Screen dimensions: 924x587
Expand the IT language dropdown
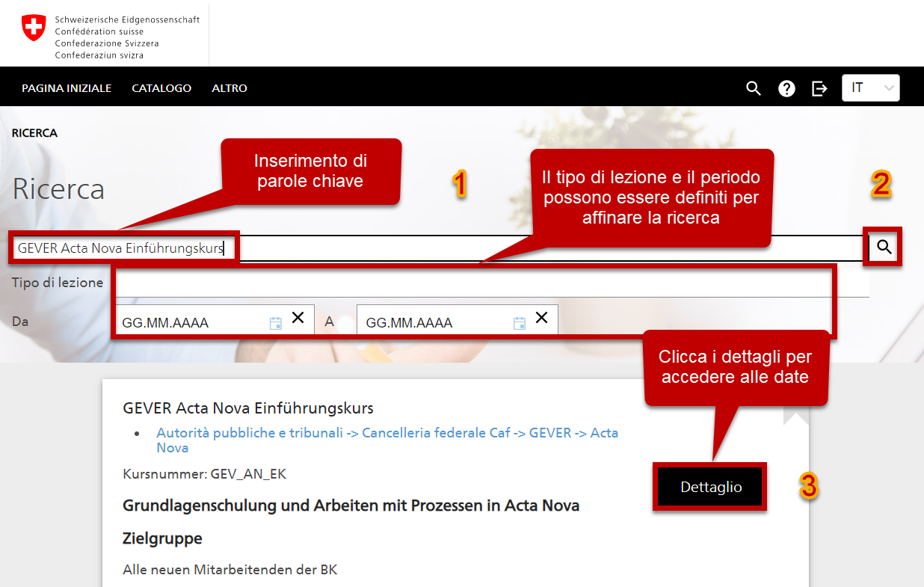[x=871, y=88]
